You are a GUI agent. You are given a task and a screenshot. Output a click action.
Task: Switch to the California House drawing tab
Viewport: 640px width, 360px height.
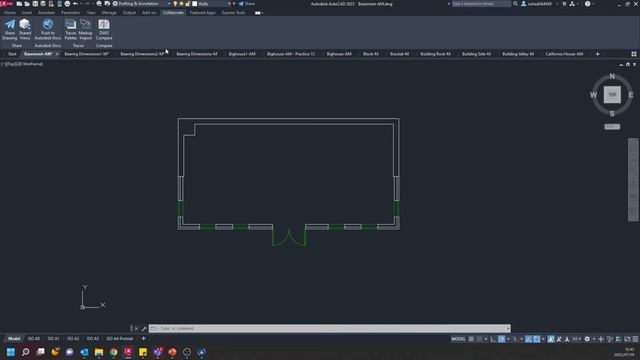564,54
